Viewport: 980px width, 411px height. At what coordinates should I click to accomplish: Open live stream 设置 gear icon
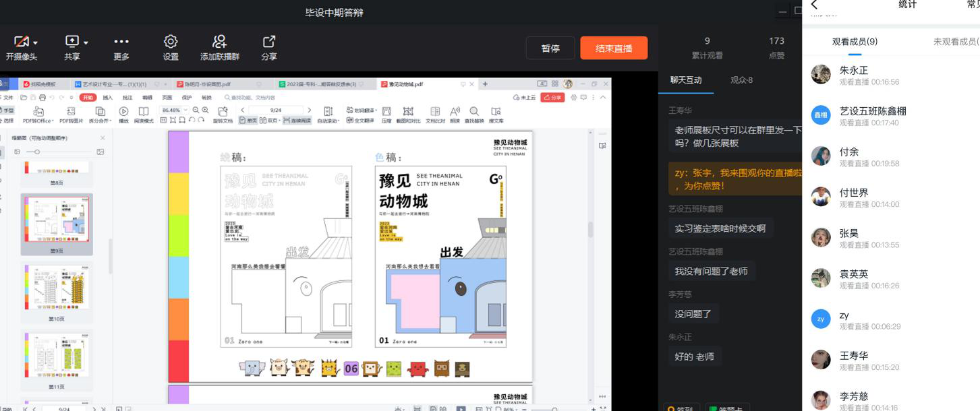[171, 42]
